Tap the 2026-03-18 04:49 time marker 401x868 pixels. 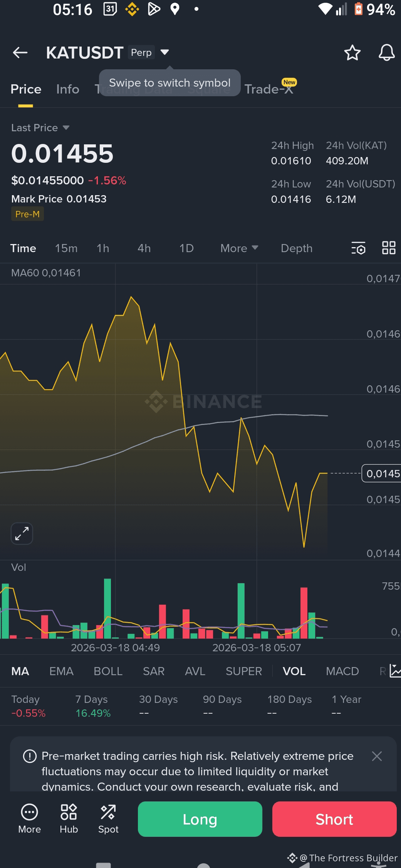115,648
